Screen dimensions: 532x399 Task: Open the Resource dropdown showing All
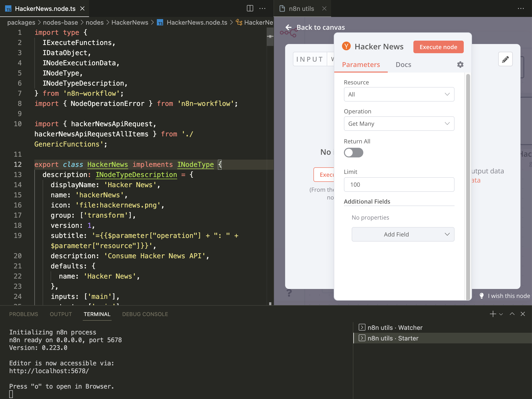399,94
